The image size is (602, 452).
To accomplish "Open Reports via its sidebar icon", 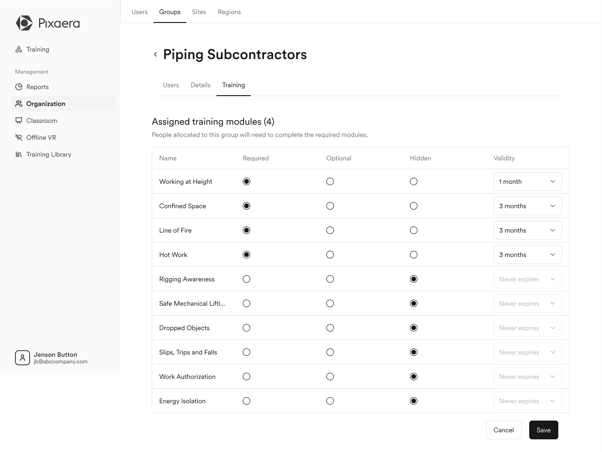I will [19, 87].
